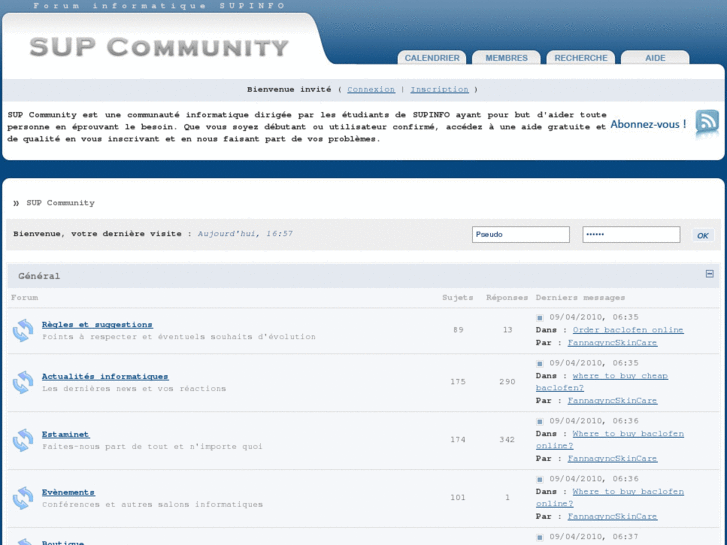The image size is (727, 545).
Task: Click the Actualités informatiques forum status icon
Action: pos(23,382)
